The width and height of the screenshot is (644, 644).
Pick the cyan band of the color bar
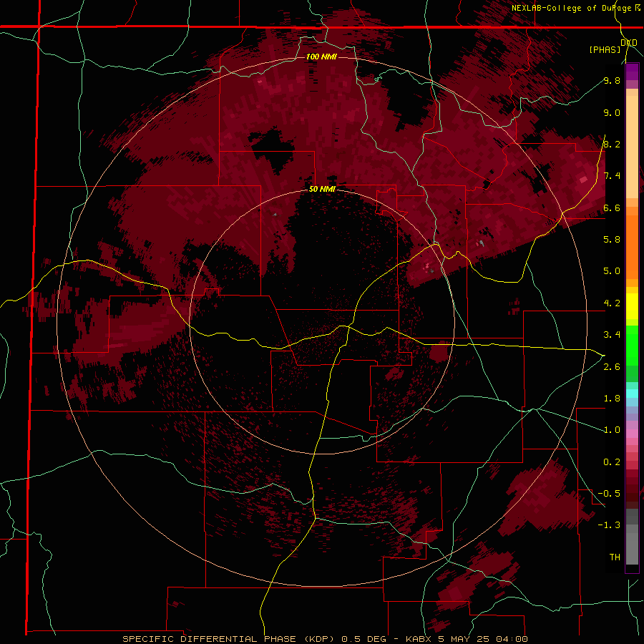click(x=632, y=394)
